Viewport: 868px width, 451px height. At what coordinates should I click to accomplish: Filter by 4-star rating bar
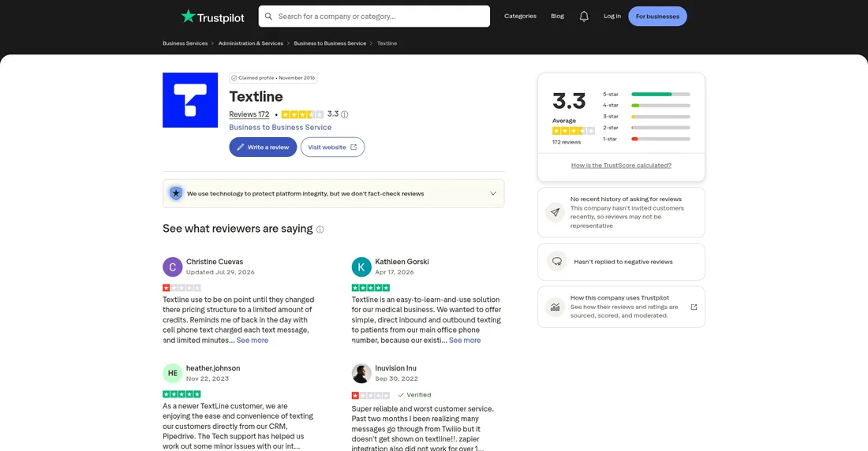click(x=646, y=105)
